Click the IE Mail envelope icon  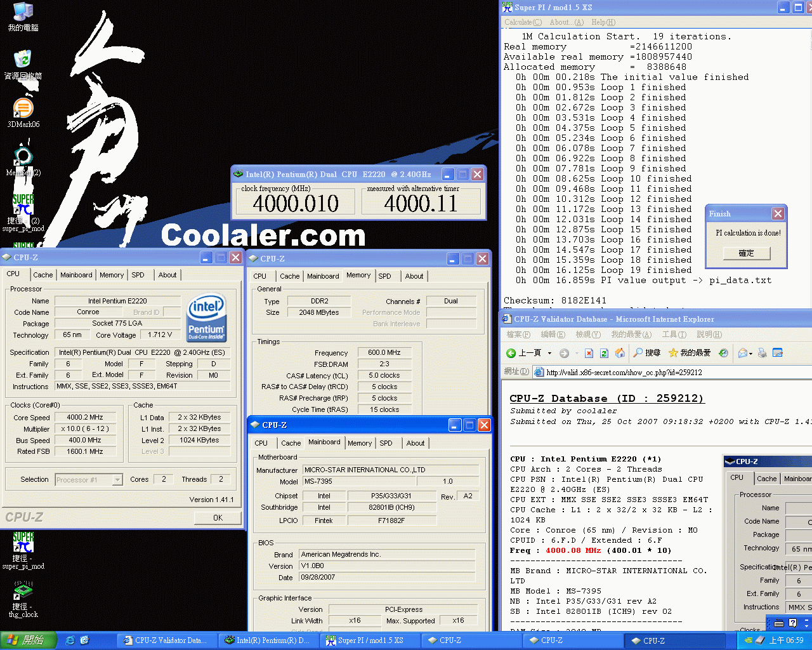tap(743, 353)
